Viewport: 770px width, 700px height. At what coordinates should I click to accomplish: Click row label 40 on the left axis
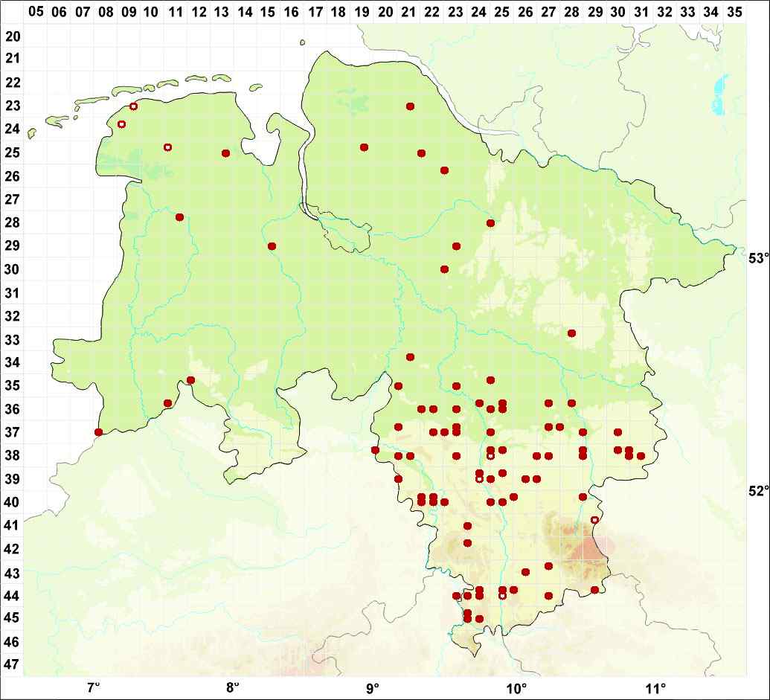click(x=13, y=502)
